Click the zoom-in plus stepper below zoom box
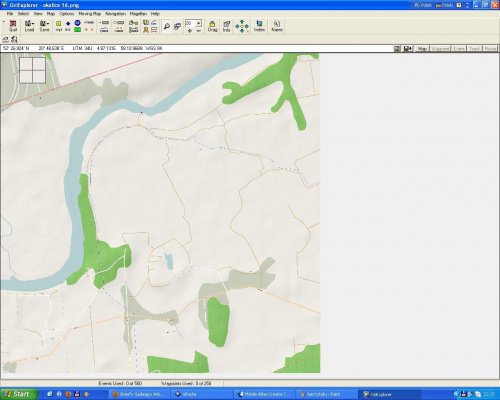 coord(189,31)
